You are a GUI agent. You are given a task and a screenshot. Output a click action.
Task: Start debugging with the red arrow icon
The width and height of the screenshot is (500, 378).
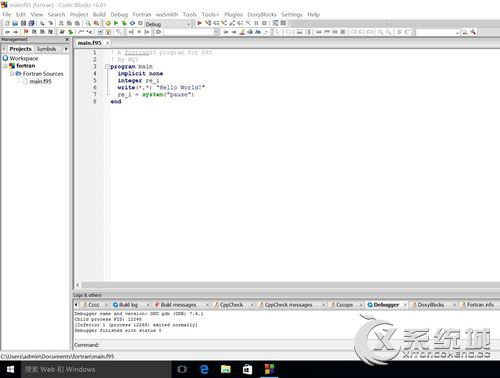click(199, 23)
